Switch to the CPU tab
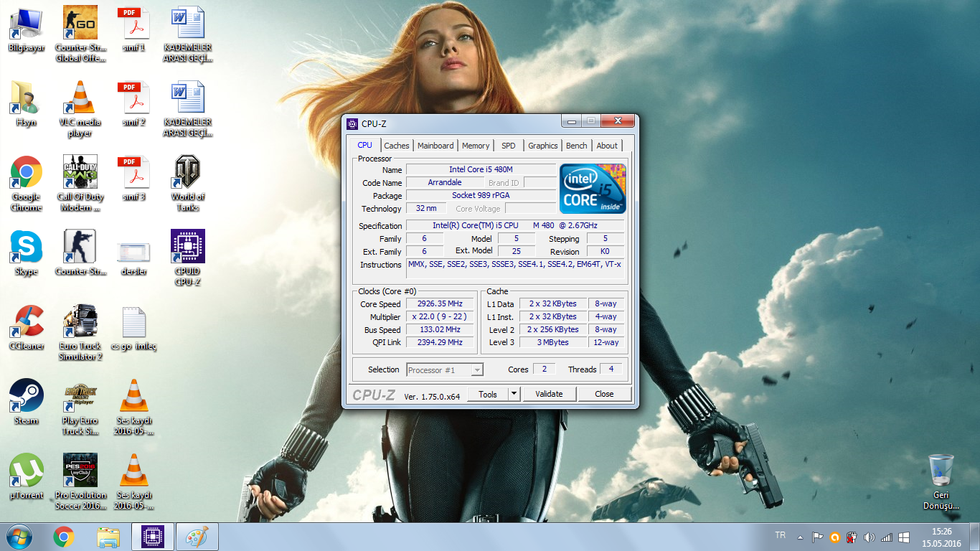Viewport: 980px width, 551px height. click(x=365, y=145)
